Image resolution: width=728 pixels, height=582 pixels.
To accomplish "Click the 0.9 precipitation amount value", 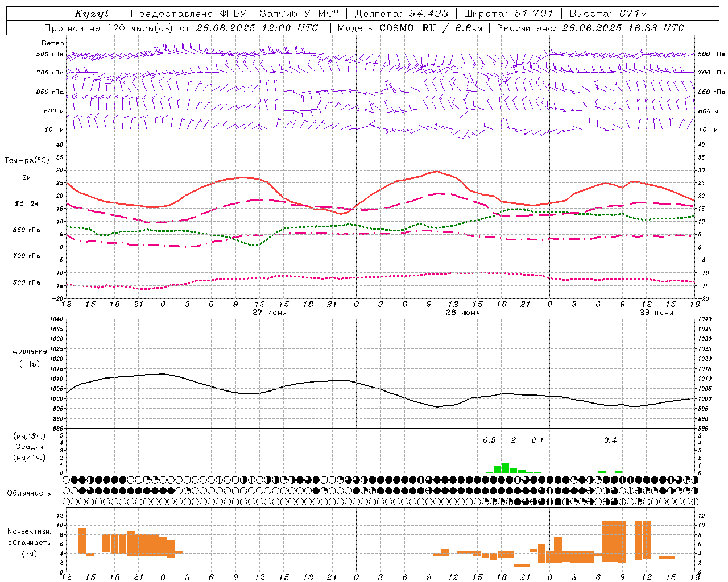I will point(489,440).
